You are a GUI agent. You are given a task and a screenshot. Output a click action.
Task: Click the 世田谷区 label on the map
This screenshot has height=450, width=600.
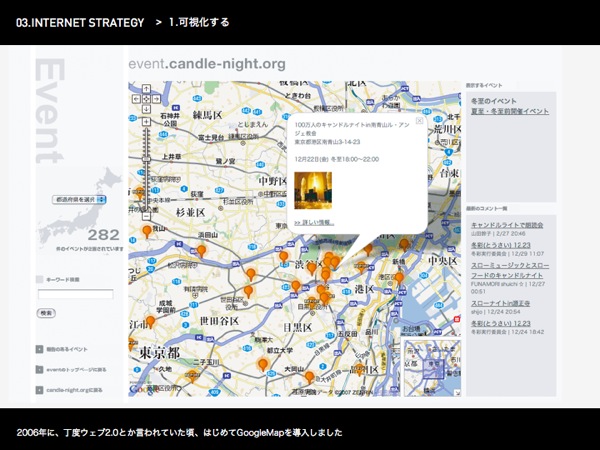click(219, 320)
